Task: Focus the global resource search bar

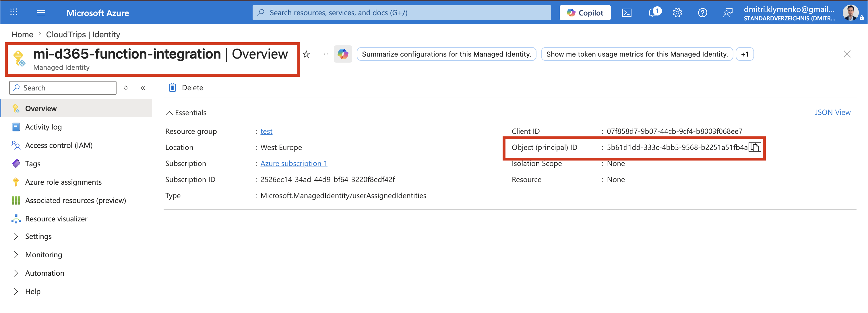Action: click(x=402, y=13)
